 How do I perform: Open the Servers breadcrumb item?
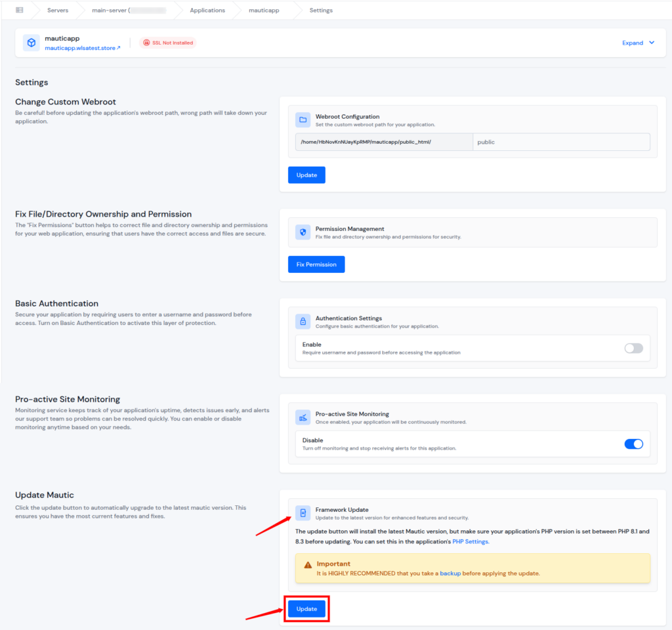[x=58, y=10]
